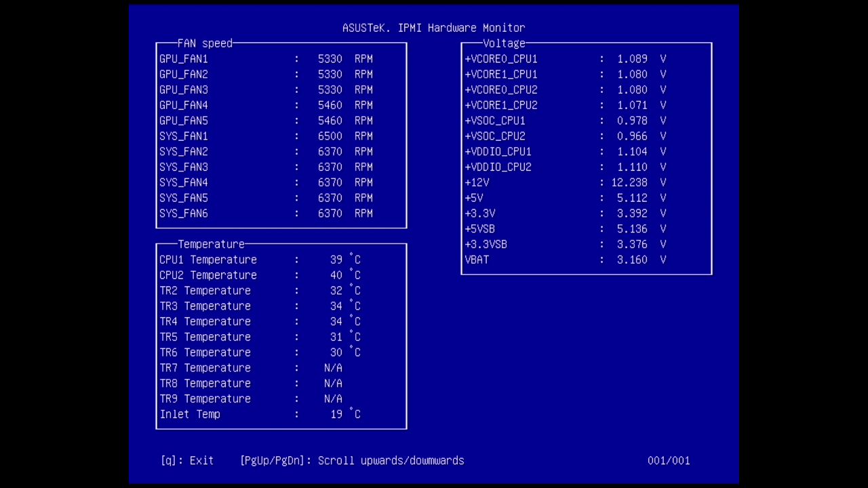Click the 001/001 page indicator
This screenshot has width=868, height=488.
click(669, 461)
